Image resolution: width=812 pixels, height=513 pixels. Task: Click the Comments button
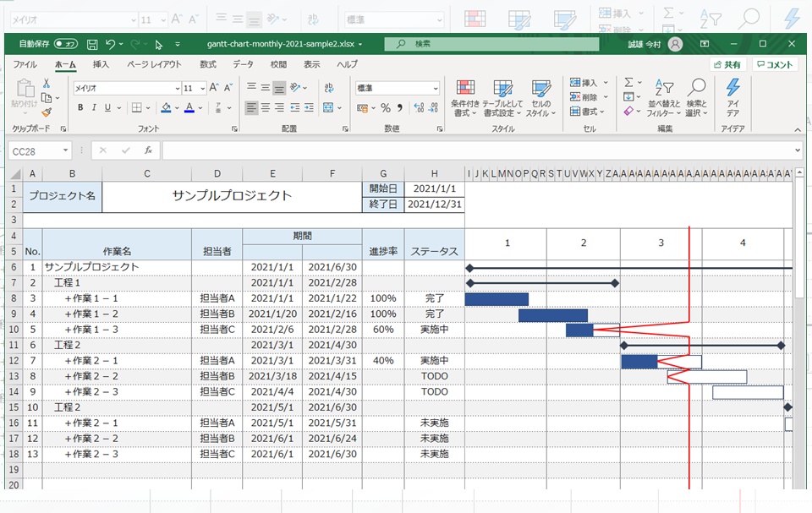click(x=775, y=65)
